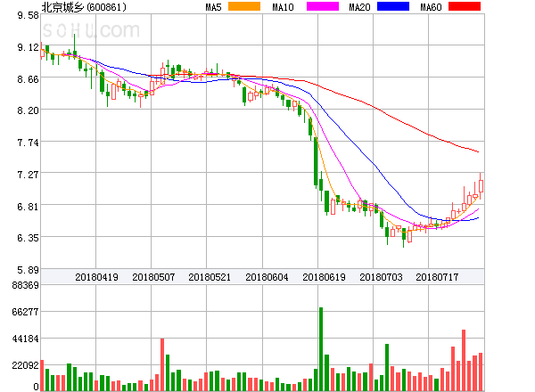Image resolution: width=535 pixels, height=392 pixels.
Task: Click the 20180703 date label
Action: tap(381, 277)
